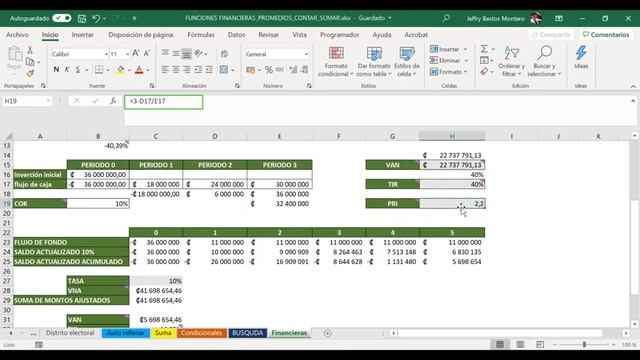Open the Archivo menu
Image resolution: width=640 pixels, height=360 pixels.
(x=17, y=35)
